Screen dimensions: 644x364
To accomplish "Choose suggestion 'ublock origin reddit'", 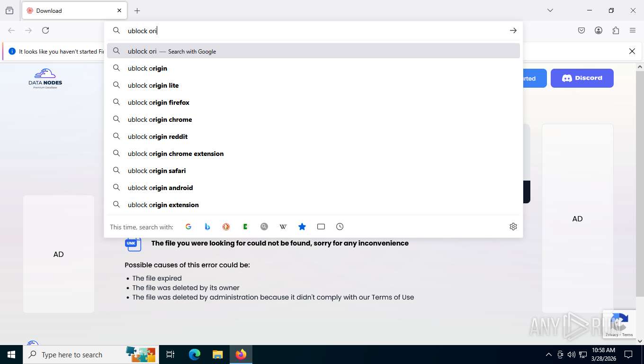I will pos(313,136).
